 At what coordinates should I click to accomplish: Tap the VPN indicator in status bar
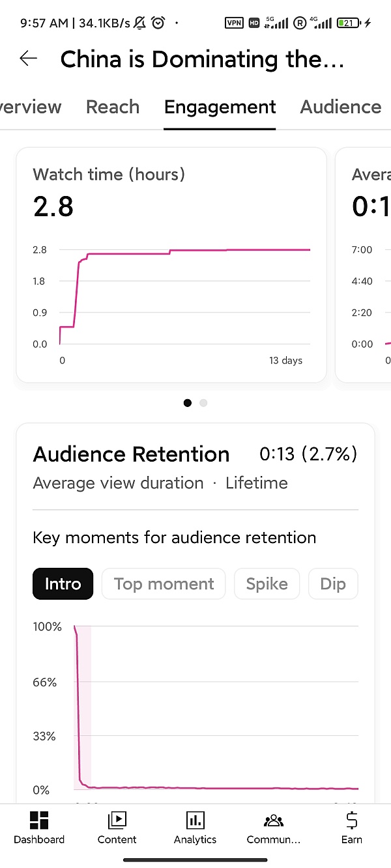pos(234,23)
